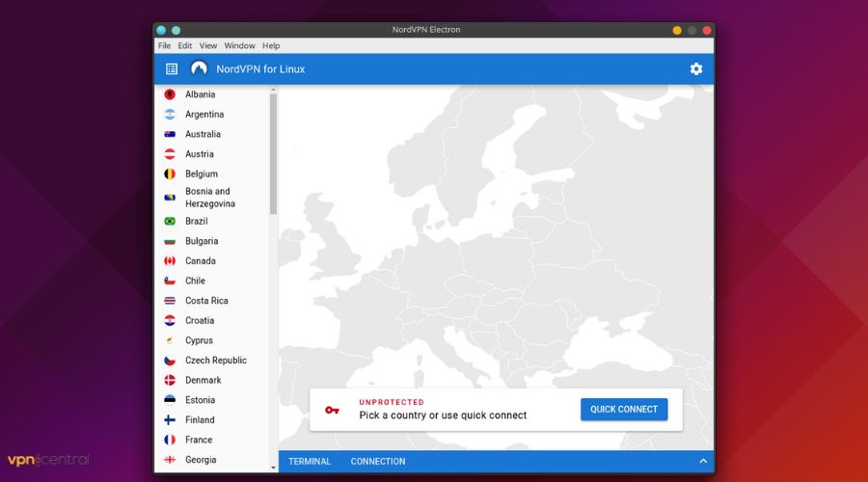This screenshot has height=482, width=868.
Task: Select Austria in the country list
Action: pos(200,154)
